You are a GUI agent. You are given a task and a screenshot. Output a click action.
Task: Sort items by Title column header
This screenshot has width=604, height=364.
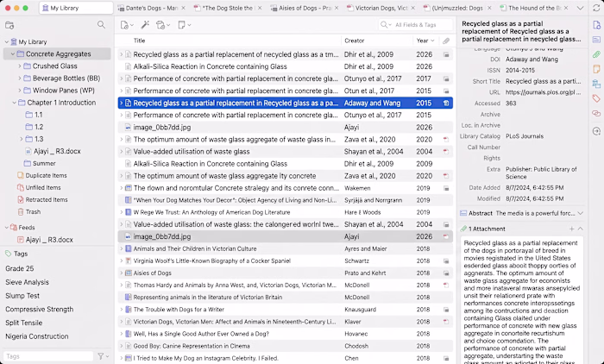[139, 41]
